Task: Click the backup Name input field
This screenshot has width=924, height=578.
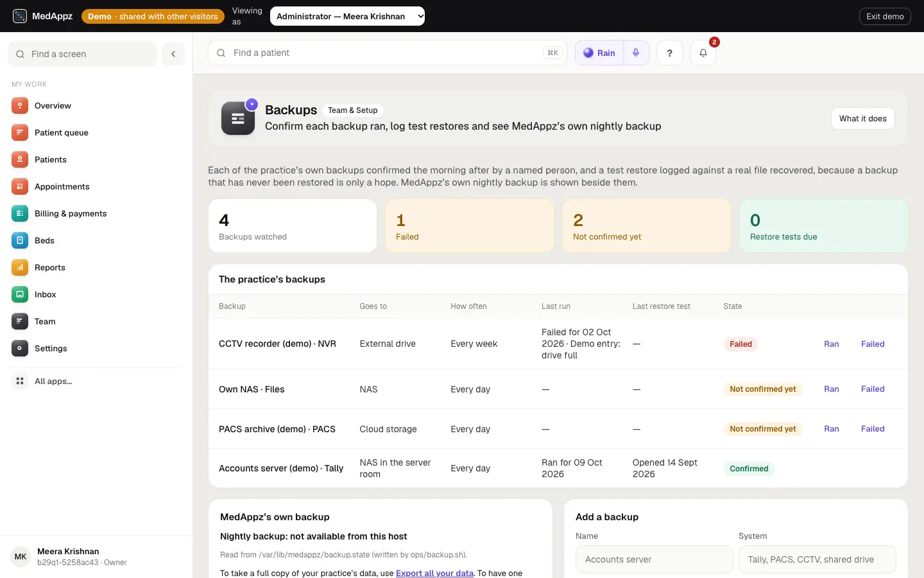Action: click(654, 559)
